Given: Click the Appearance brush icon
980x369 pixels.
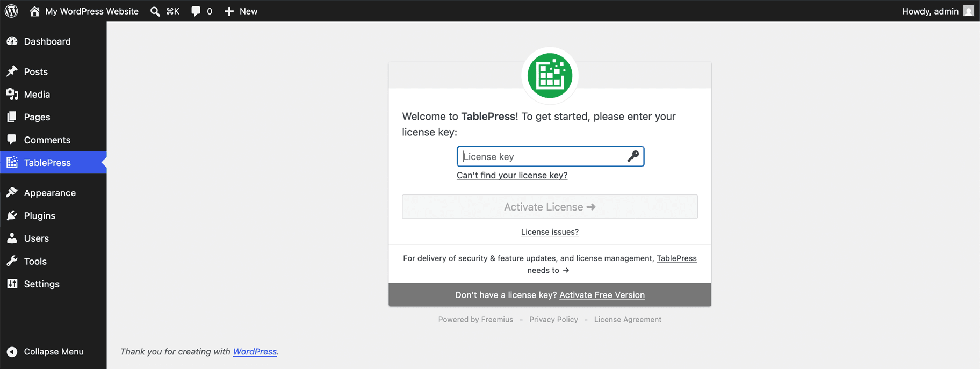Looking at the screenshot, I should [x=12, y=193].
